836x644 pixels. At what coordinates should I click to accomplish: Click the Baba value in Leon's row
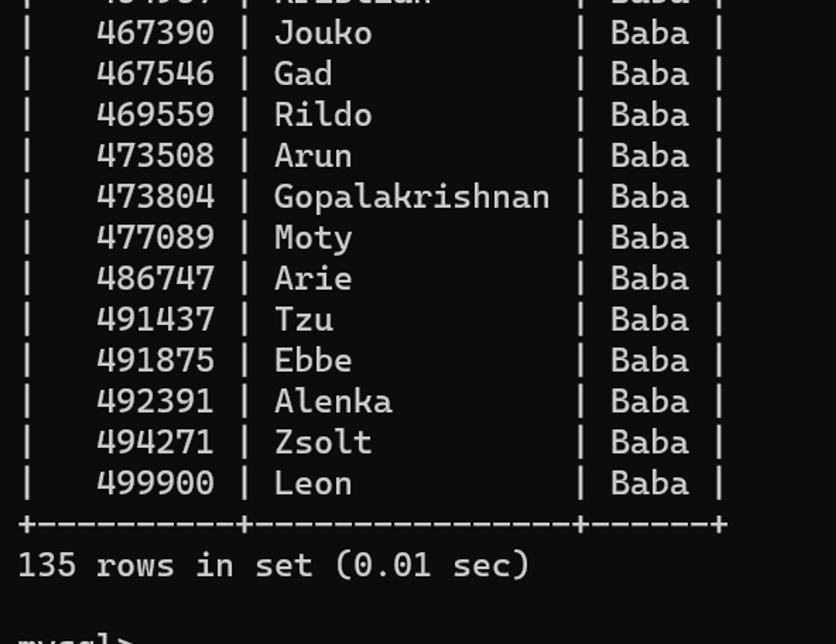(x=650, y=484)
